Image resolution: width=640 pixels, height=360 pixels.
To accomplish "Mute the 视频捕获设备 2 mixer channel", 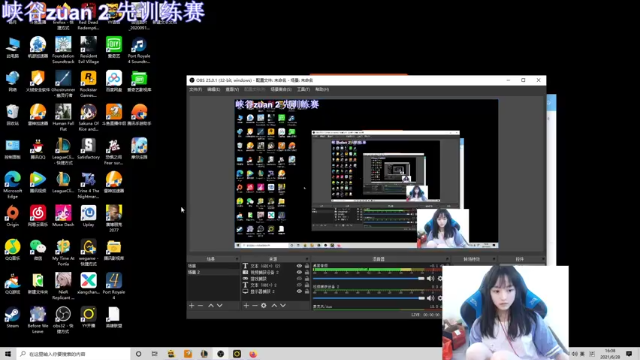I will [x=430, y=298].
